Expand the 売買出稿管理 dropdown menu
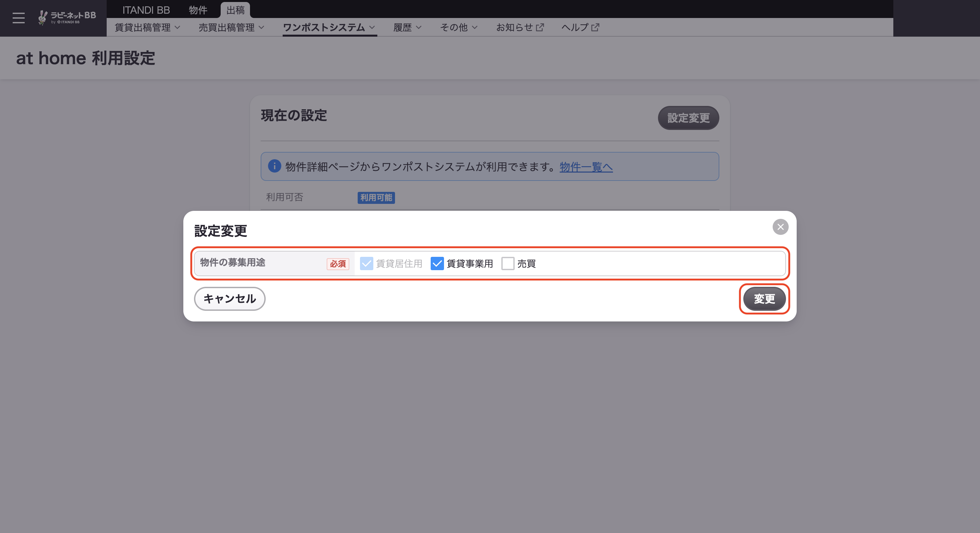 click(x=231, y=27)
